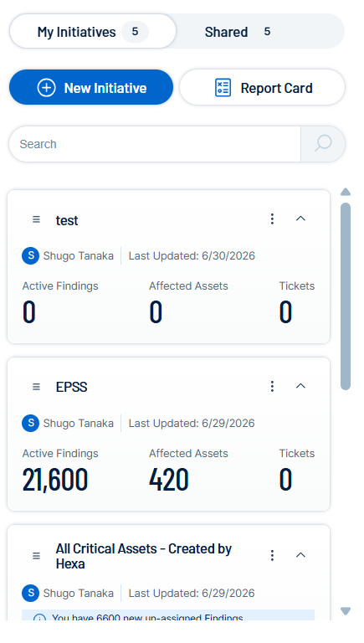Image resolution: width=364 pixels, height=643 pixels.
Task: Create a New Initiative
Action: click(91, 87)
